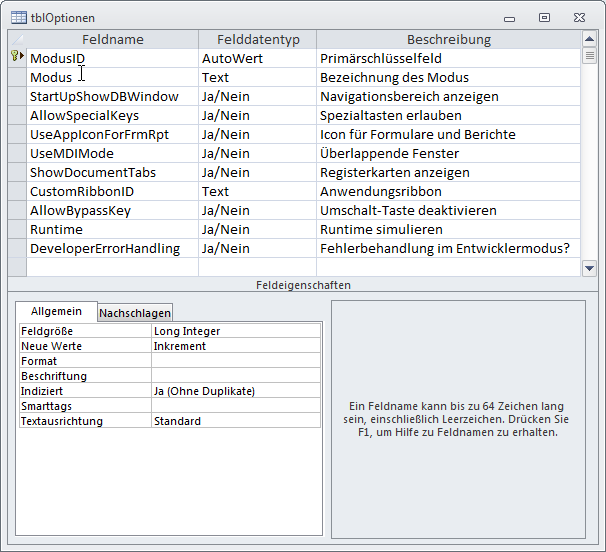Select the row selector for the UseMDIMode field

click(17, 153)
